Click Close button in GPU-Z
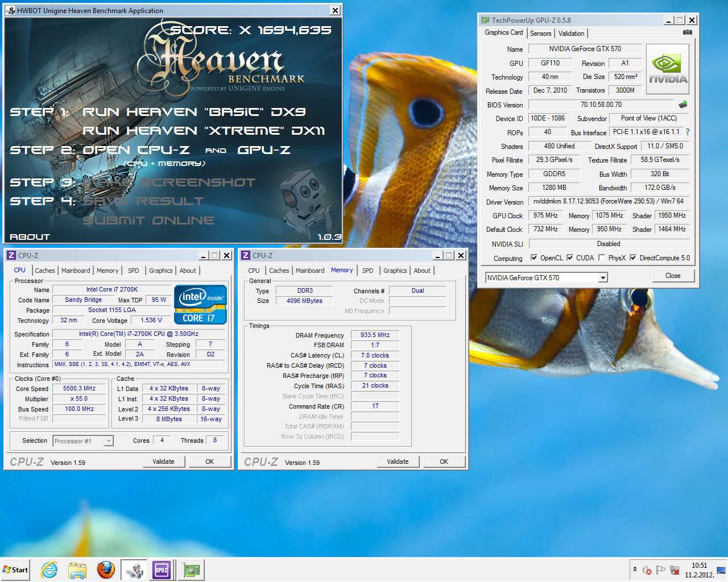728x582 pixels. click(x=673, y=276)
